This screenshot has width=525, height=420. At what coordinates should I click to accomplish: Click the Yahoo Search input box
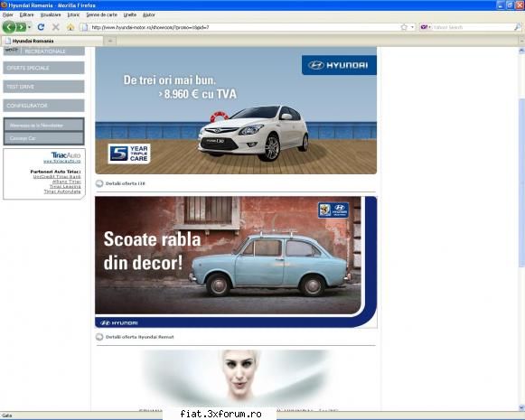coord(473,27)
